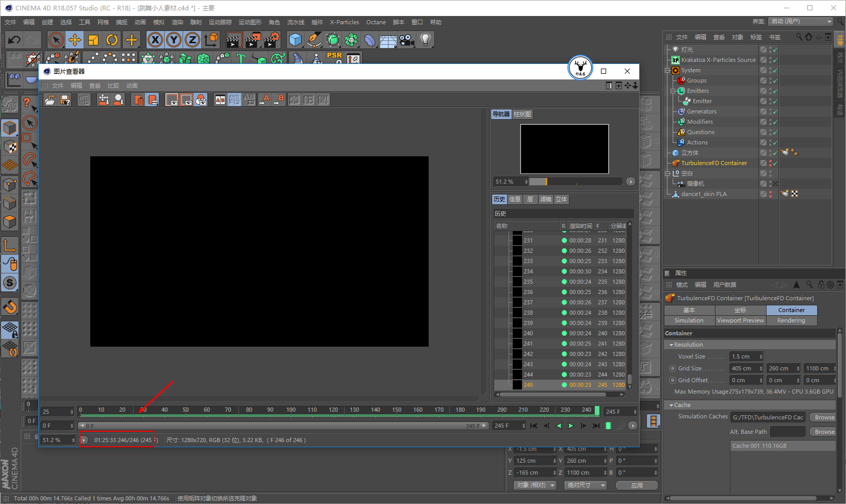This screenshot has height=504, width=846.
Task: Select the Grid Size radio button
Action: click(x=673, y=368)
